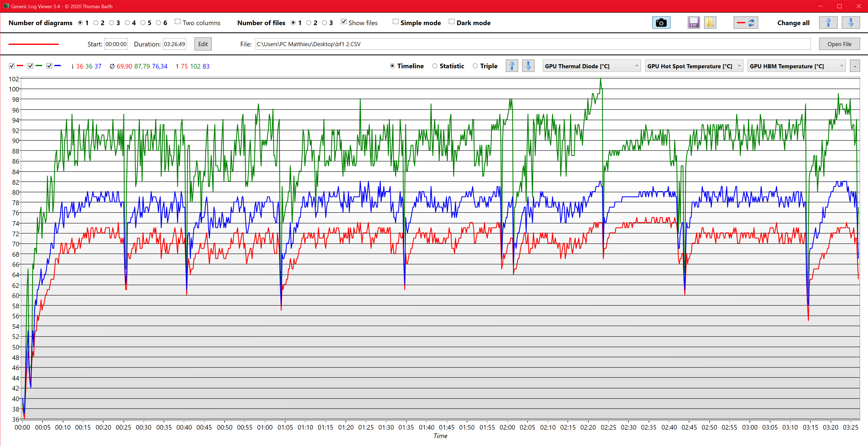Screen dimensions: 868x446
Task: Tick the Two columns checkbox
Action: coord(178,22)
